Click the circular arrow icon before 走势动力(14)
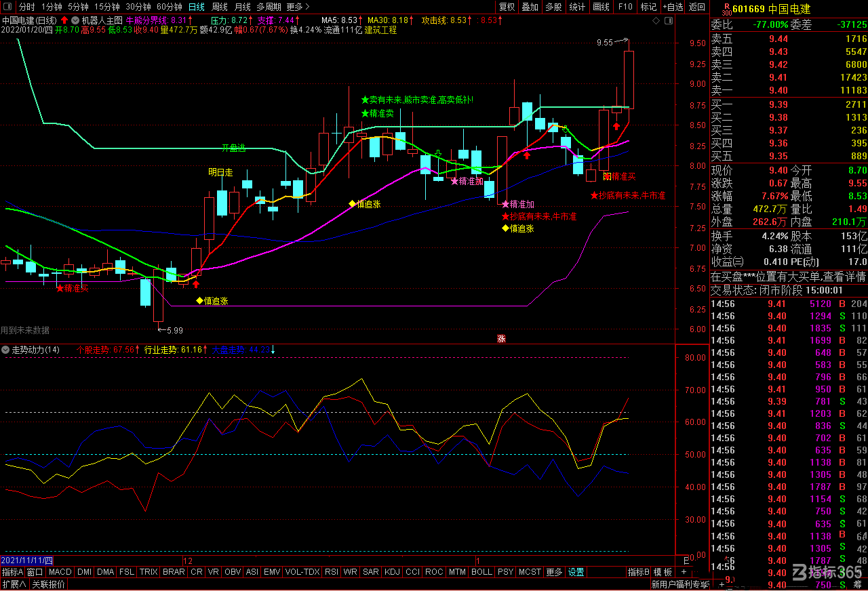This screenshot has height=591, width=868. pos(6,350)
